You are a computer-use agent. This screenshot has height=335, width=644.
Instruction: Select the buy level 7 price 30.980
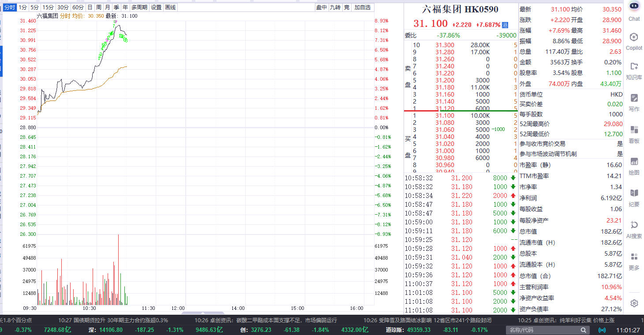[445, 158]
